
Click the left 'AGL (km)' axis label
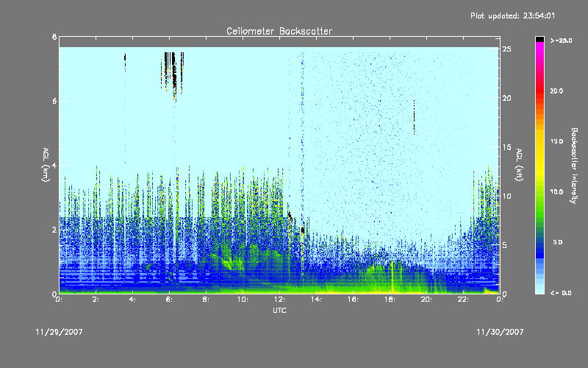pyautogui.click(x=46, y=165)
